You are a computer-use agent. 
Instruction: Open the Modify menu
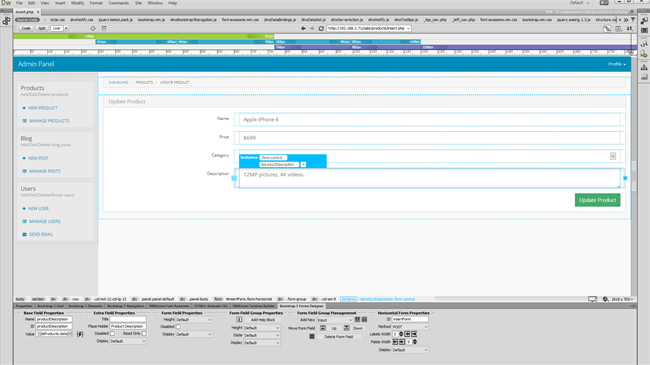pos(78,3)
